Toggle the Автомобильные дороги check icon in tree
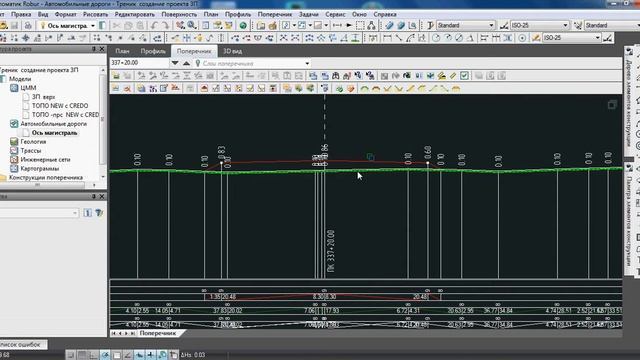Screen dimensions: 640x360 tap(14, 124)
